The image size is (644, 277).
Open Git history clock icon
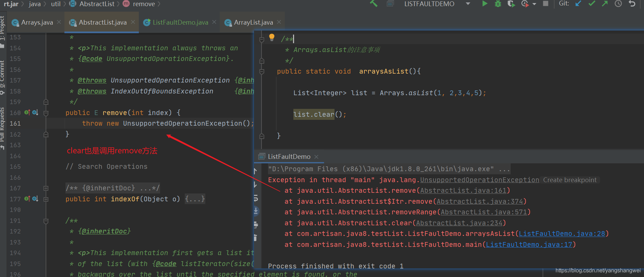(x=618, y=4)
